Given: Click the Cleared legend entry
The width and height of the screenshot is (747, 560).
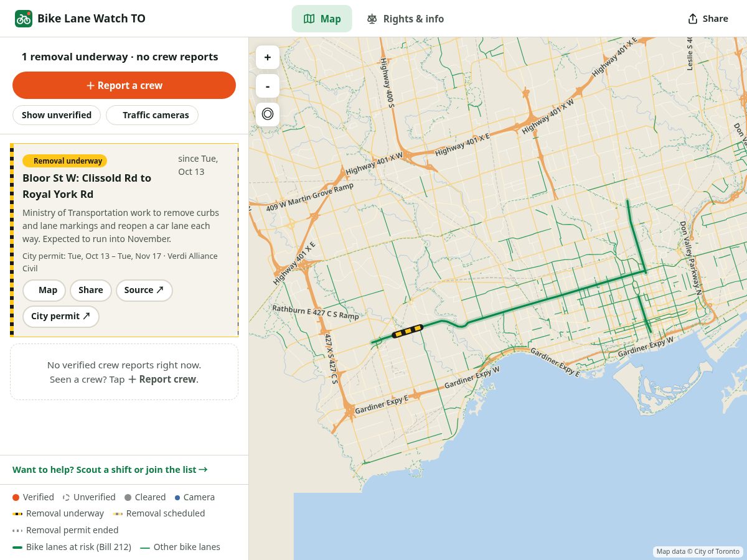Looking at the screenshot, I should coord(145,497).
